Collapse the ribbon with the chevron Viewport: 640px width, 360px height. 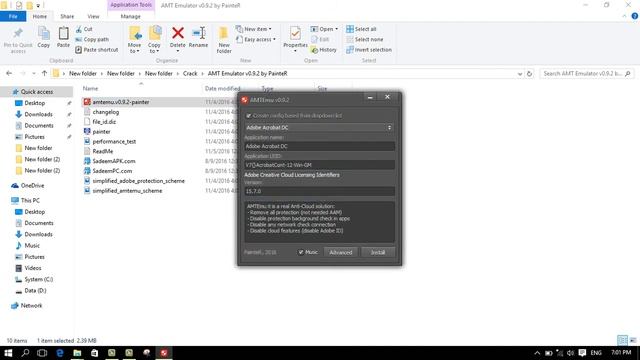(624, 16)
